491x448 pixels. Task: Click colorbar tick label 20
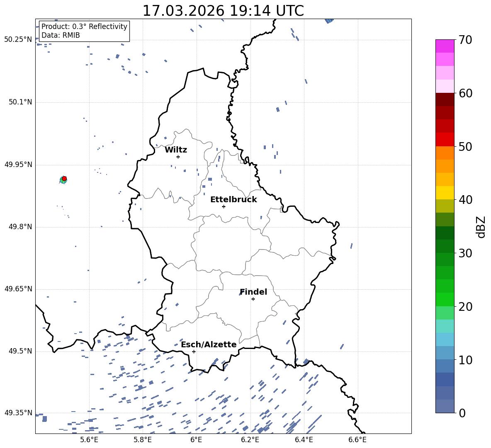[x=465, y=307]
